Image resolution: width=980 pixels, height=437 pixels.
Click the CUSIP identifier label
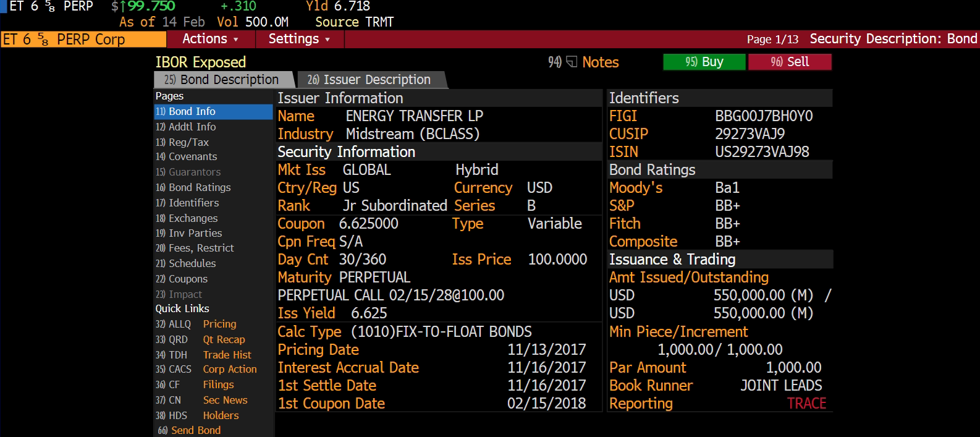click(628, 134)
